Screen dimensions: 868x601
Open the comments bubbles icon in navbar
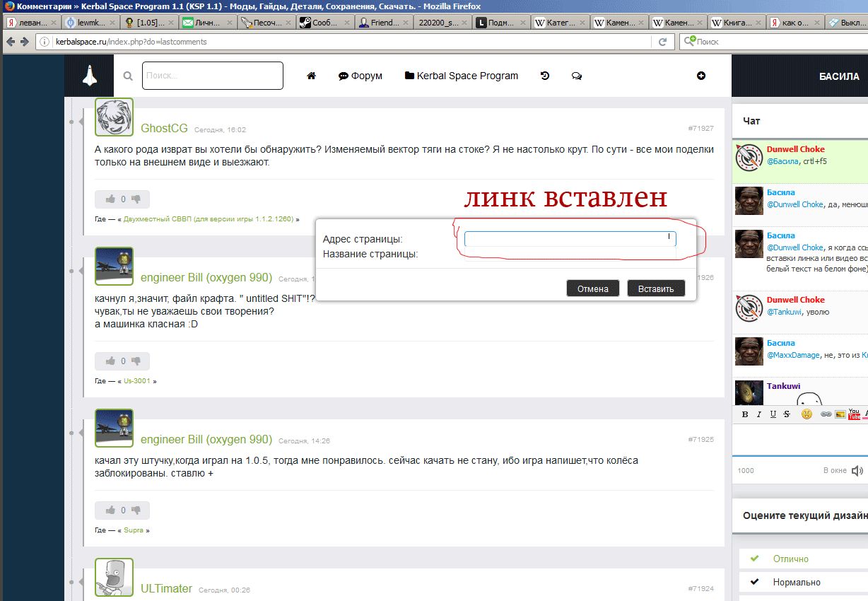(x=577, y=76)
